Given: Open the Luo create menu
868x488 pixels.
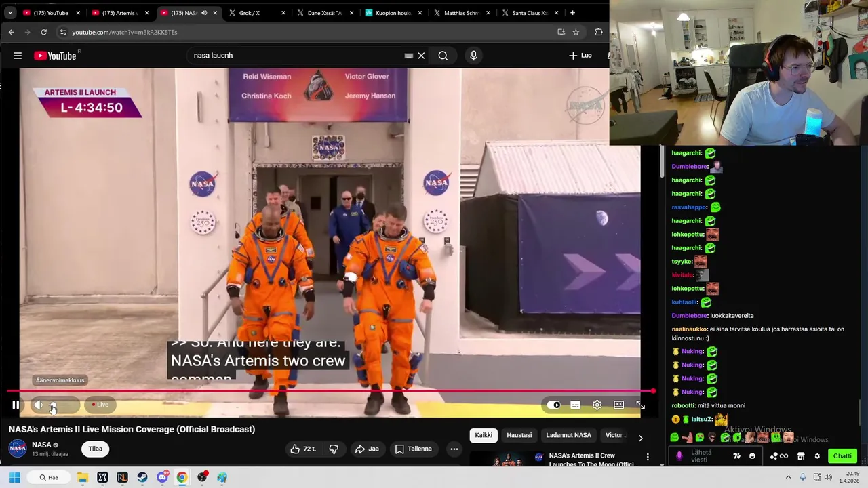Looking at the screenshot, I should (x=580, y=56).
